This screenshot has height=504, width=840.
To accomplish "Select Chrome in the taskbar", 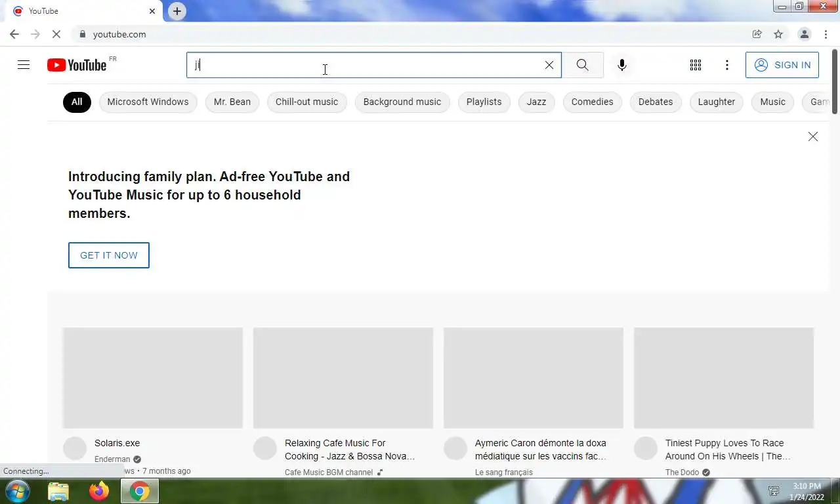I will coord(139,491).
